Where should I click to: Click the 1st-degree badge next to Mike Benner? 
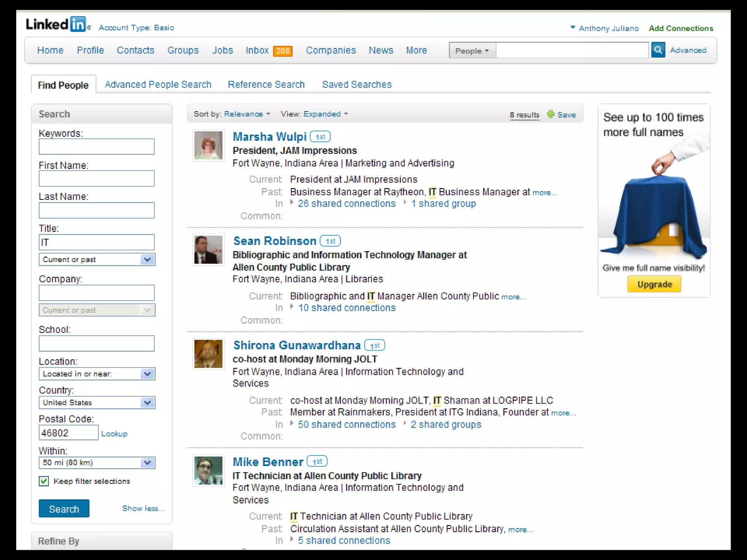click(317, 462)
